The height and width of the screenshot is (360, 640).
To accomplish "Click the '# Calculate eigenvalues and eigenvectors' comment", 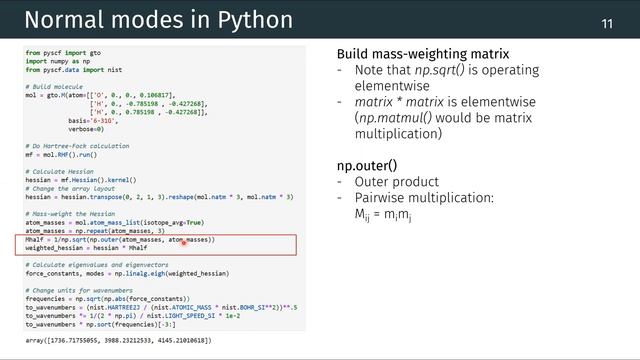I will point(97,265).
